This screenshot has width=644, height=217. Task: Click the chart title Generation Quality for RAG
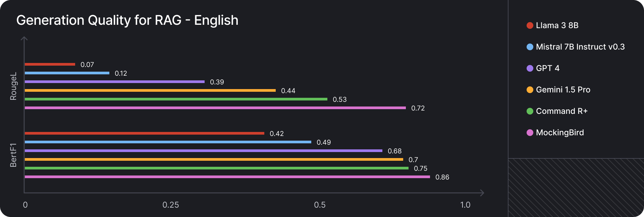pyautogui.click(x=127, y=20)
